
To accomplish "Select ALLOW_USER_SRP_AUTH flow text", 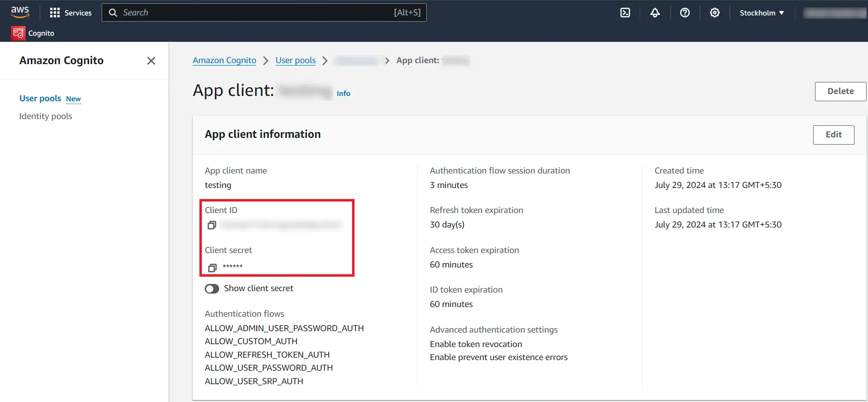I will 254,381.
